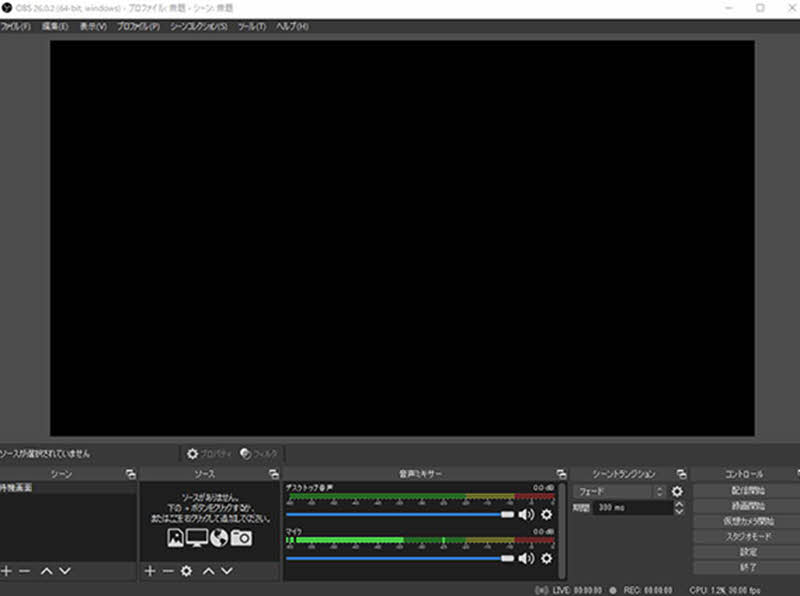Image resolution: width=800 pixels, height=596 pixels.
Task: Click the 録画開始 start recording button
Action: coord(748,506)
